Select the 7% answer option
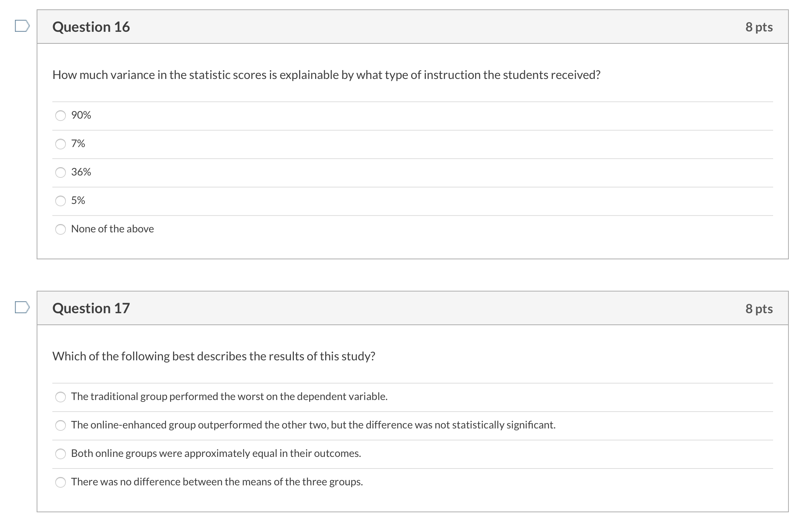This screenshot has height=522, width=812. click(61, 144)
